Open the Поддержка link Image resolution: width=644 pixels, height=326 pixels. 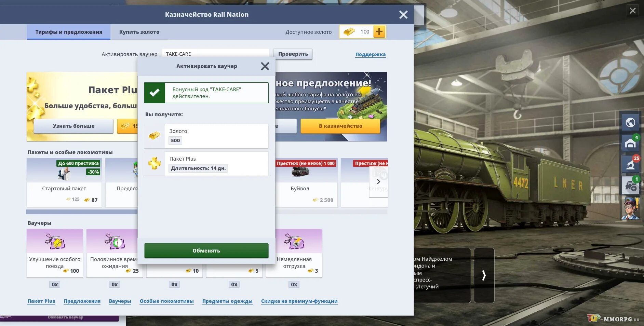pyautogui.click(x=371, y=54)
